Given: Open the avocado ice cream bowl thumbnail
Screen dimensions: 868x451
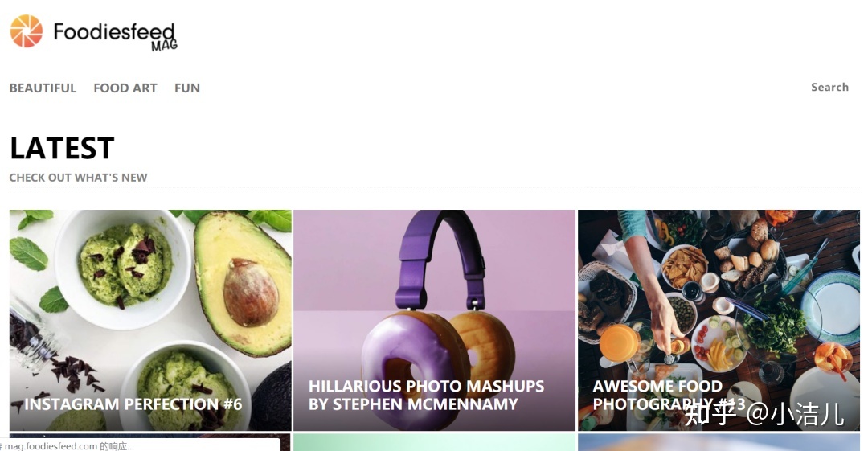Looking at the screenshot, I should coord(150,320).
